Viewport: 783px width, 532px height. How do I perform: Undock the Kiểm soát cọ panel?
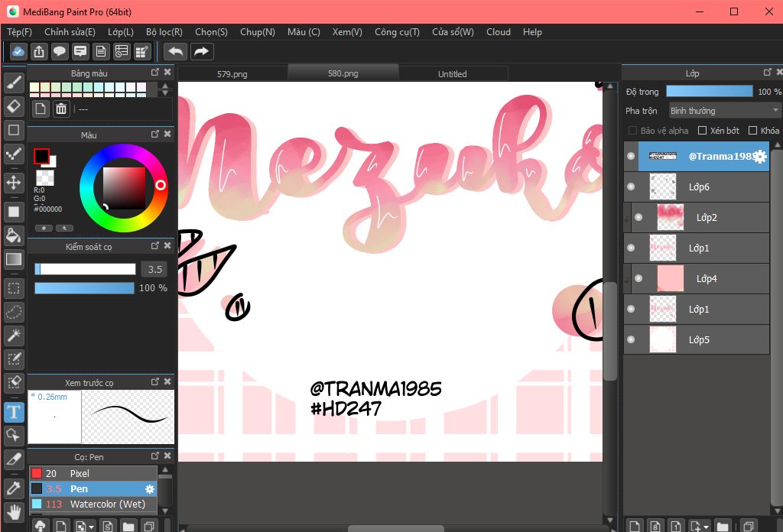154,245
